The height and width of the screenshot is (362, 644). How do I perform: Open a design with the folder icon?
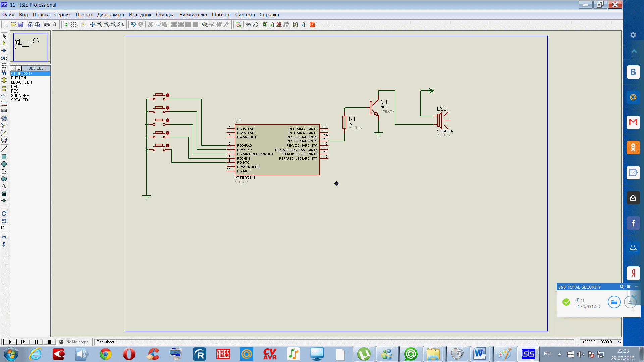[x=13, y=24]
